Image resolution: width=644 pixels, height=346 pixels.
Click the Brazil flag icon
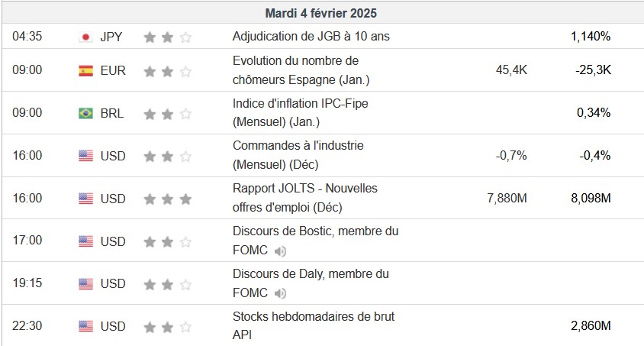(x=85, y=113)
